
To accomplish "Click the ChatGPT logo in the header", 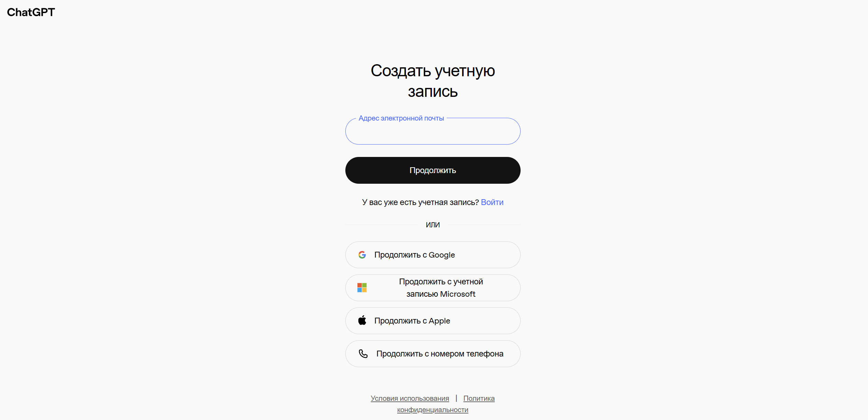I will click(31, 12).
